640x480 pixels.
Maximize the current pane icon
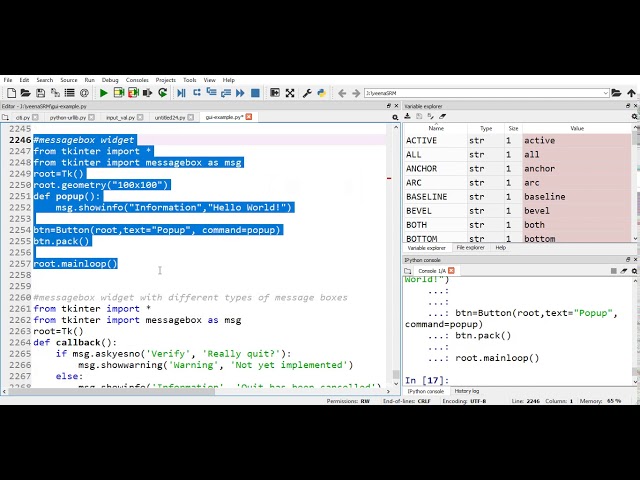(275, 93)
